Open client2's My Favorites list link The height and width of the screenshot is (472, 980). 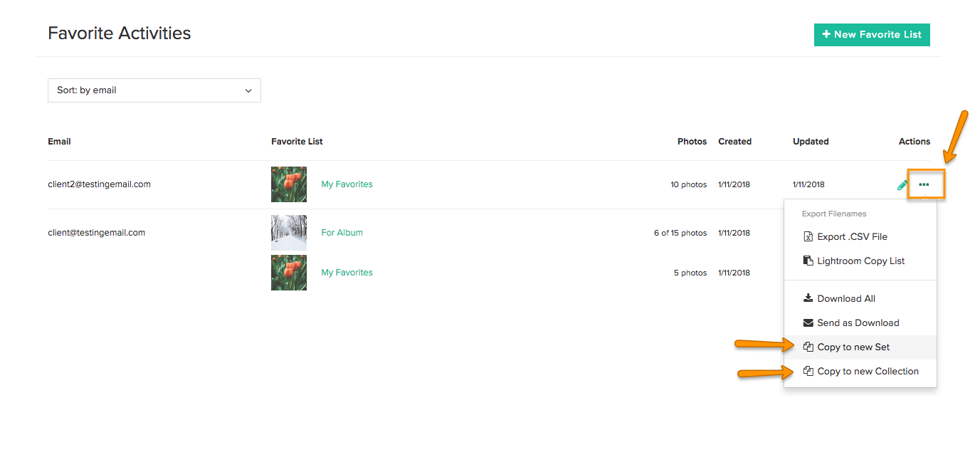[347, 184]
